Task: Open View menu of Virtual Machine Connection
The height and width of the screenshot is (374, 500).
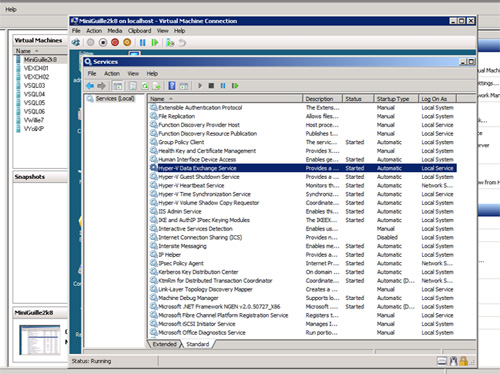Action: pyautogui.click(x=162, y=31)
